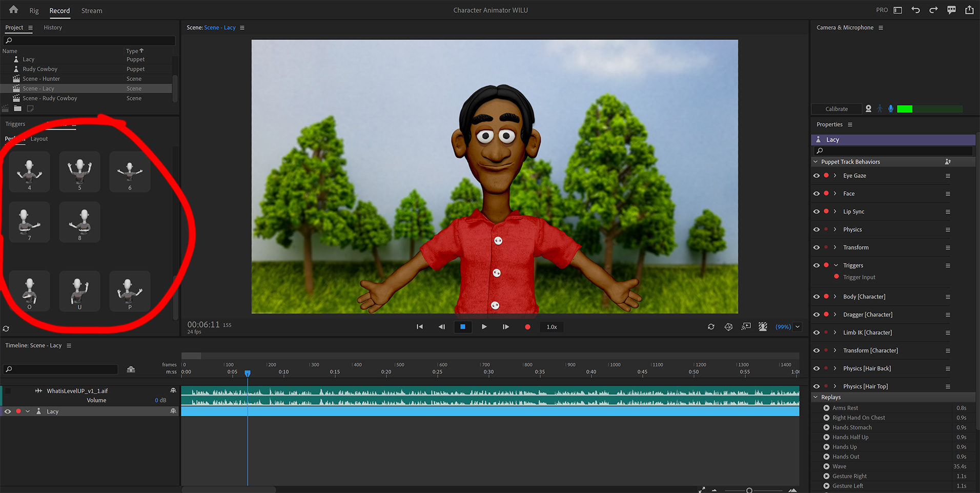980x493 pixels.
Task: Collapse the Replays section
Action: [815, 397]
